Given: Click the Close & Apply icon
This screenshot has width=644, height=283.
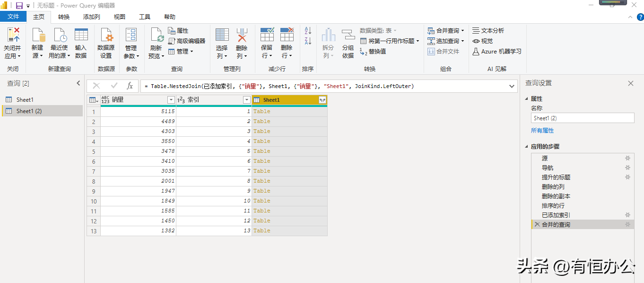Looking at the screenshot, I should coord(13,35).
